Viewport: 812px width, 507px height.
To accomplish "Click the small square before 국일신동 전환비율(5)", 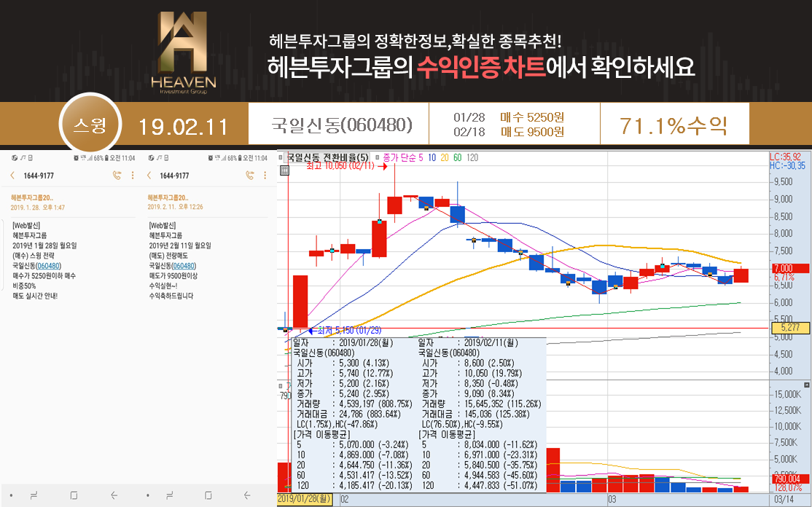I will [x=281, y=157].
